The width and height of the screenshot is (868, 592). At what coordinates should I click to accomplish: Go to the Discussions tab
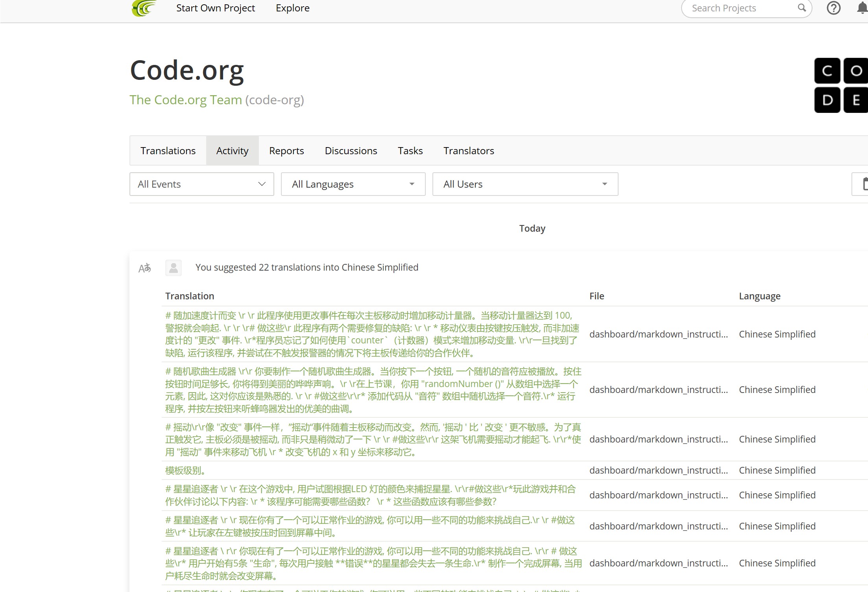tap(351, 151)
